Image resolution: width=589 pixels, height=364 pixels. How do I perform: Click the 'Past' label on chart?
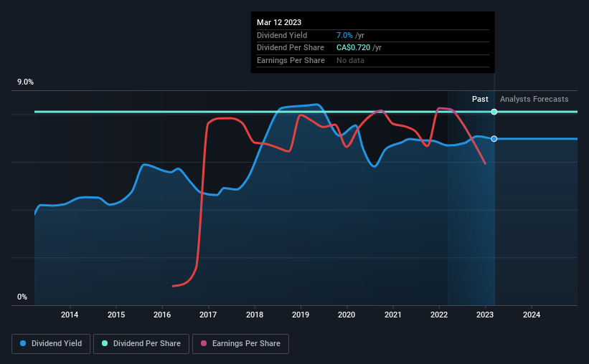tap(480, 99)
